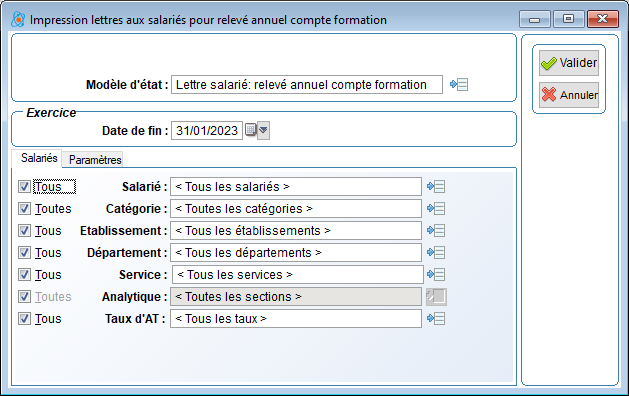Click the Département : label
Image resolution: width=629 pixels, height=396 pixels.
pos(127,253)
